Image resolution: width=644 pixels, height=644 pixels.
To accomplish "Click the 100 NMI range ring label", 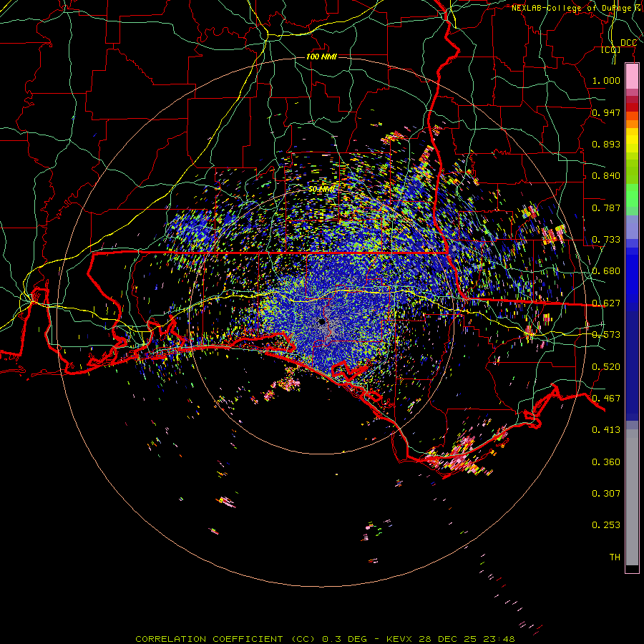I will tap(321, 57).
